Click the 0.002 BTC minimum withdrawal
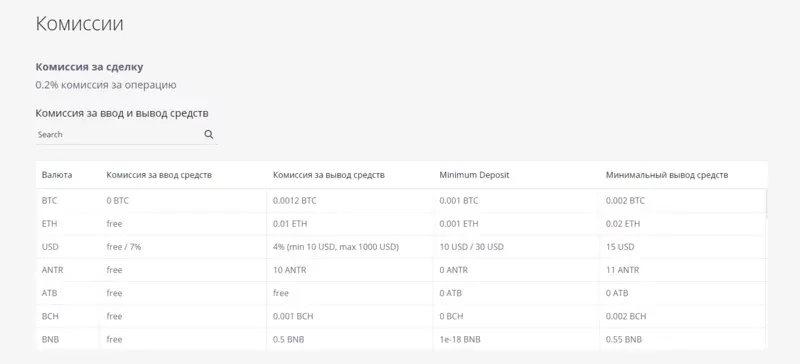 [625, 201]
